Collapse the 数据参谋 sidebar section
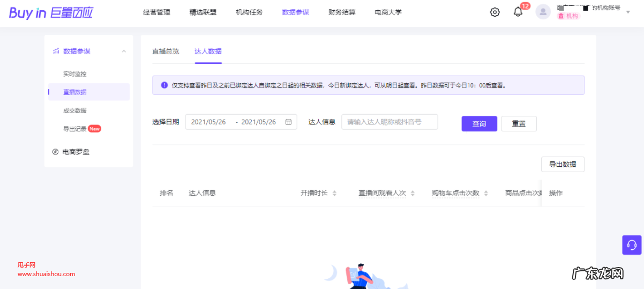The width and height of the screenshot is (644, 289). click(124, 51)
